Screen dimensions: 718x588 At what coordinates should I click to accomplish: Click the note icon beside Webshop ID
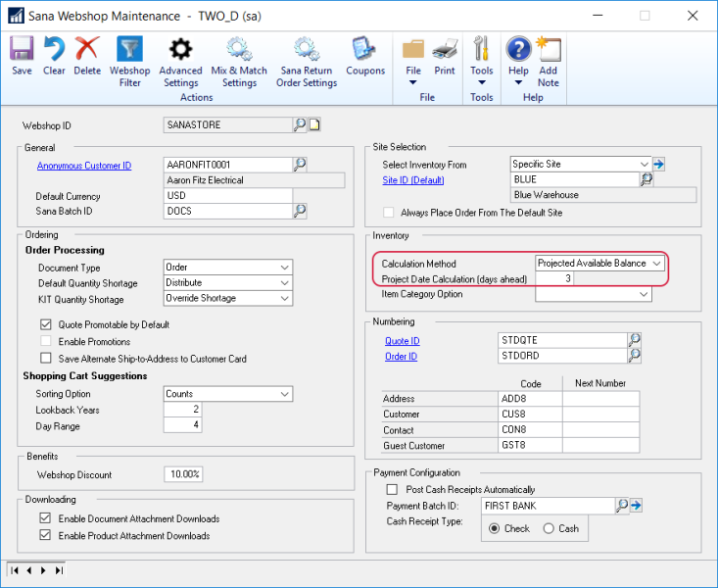click(315, 124)
